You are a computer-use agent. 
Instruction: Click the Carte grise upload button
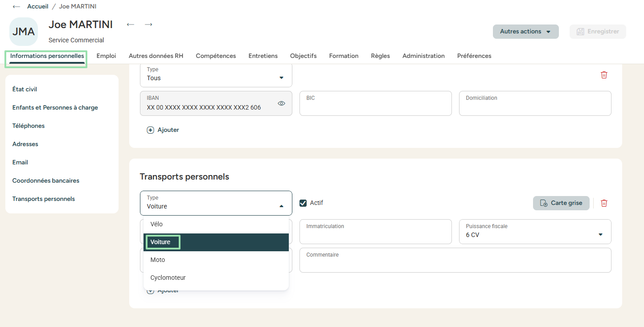pyautogui.click(x=561, y=203)
